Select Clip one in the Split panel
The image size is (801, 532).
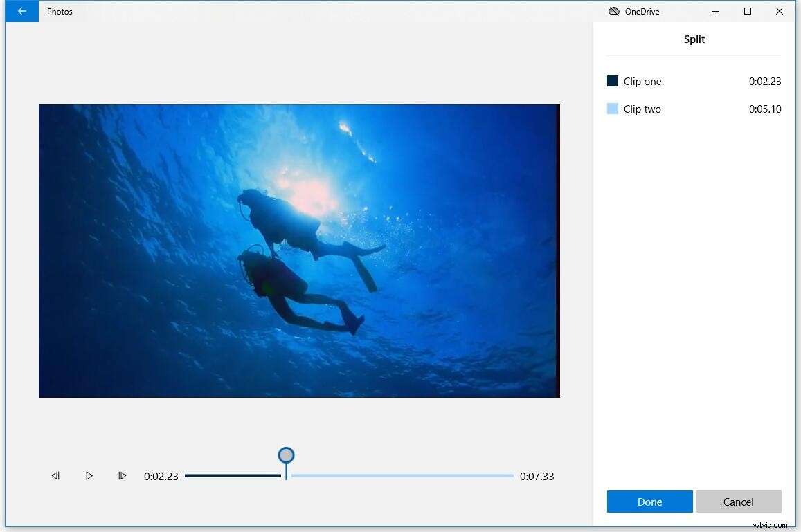click(x=642, y=81)
